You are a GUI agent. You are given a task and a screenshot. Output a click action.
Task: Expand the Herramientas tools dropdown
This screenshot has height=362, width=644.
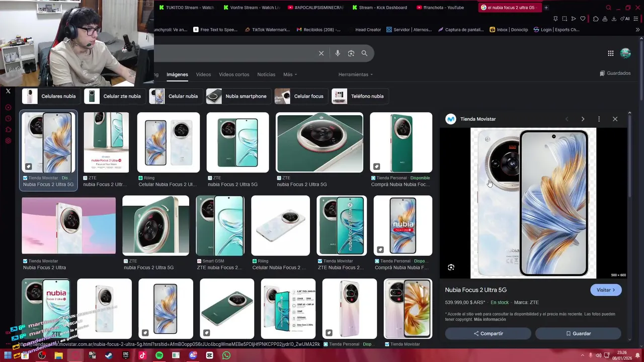[356, 74]
